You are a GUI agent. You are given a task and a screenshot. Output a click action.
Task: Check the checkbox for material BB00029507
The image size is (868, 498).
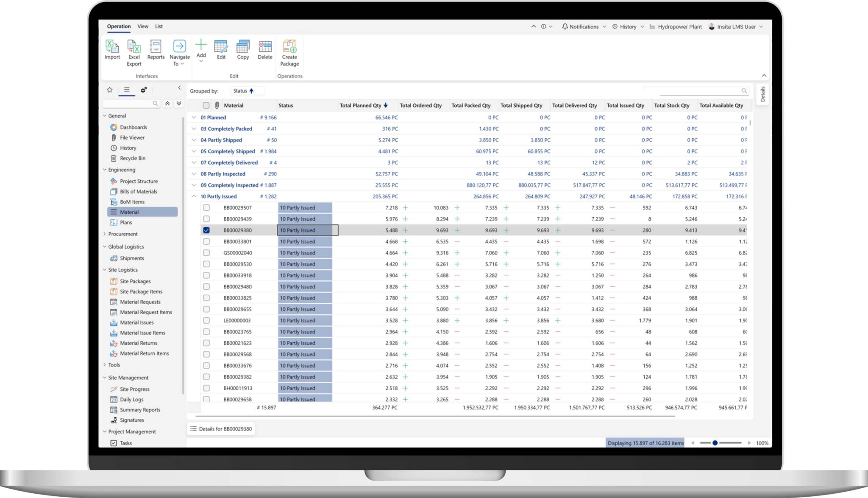pos(206,207)
